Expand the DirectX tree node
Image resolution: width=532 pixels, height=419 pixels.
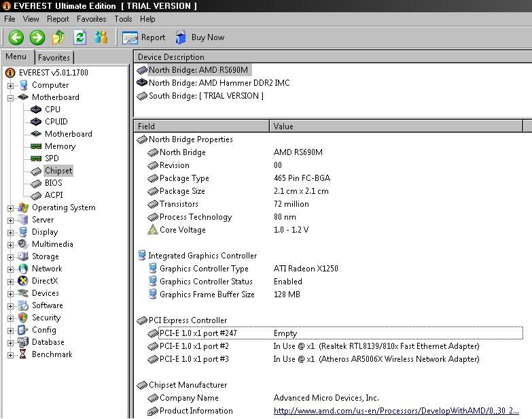click(x=10, y=282)
